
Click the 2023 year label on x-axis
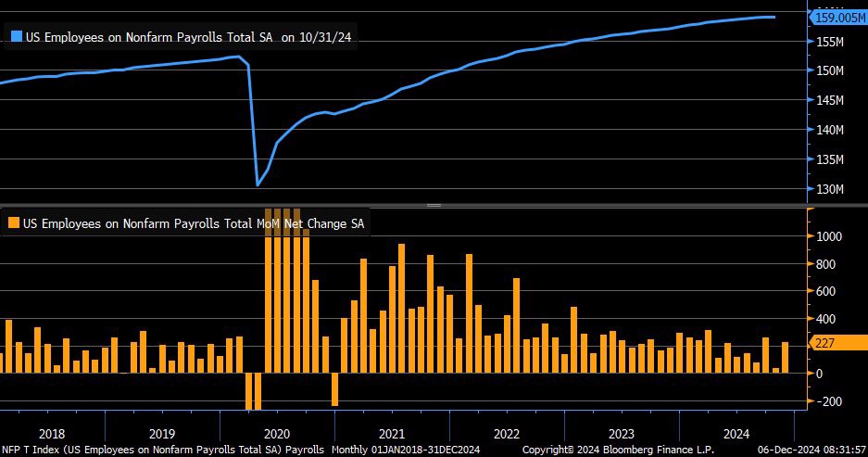point(621,434)
